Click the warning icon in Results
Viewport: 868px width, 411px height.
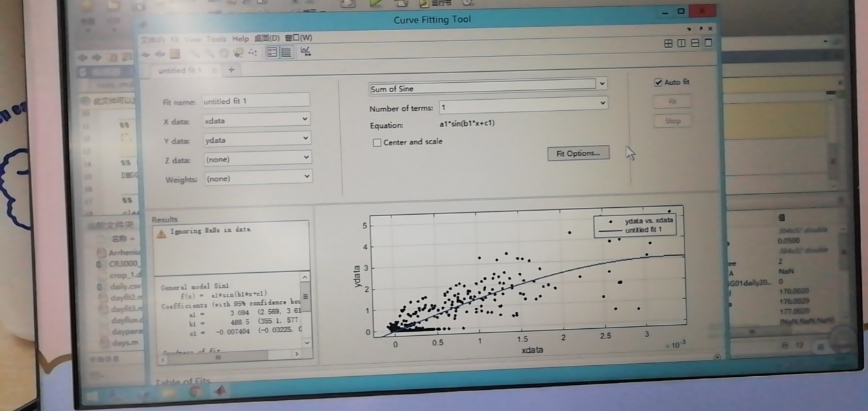tap(161, 233)
